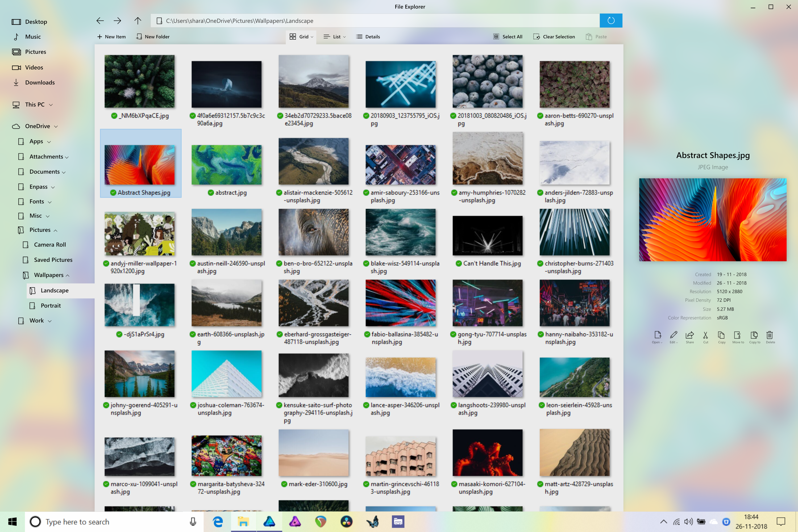
Task: Select the abstract.jpg thumbnail
Action: [x=226, y=165]
